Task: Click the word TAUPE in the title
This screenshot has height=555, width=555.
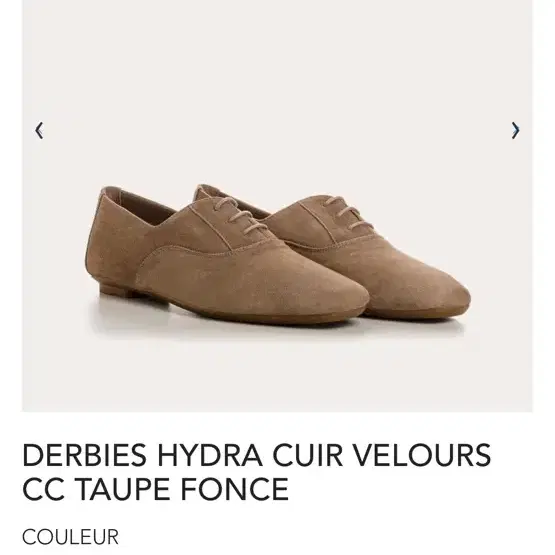Action: (122, 489)
